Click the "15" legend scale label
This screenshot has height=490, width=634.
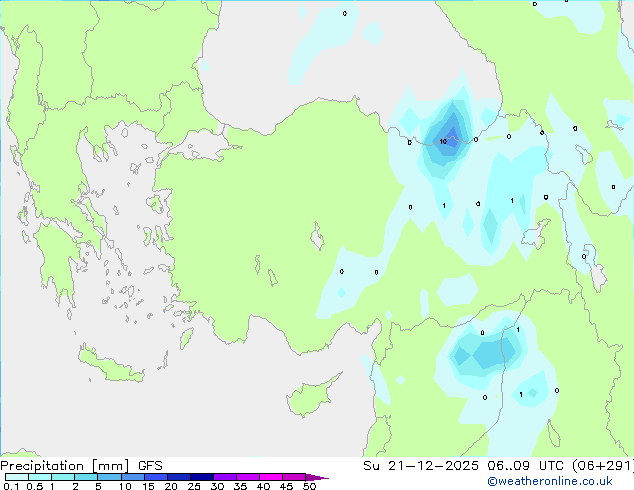(148, 486)
